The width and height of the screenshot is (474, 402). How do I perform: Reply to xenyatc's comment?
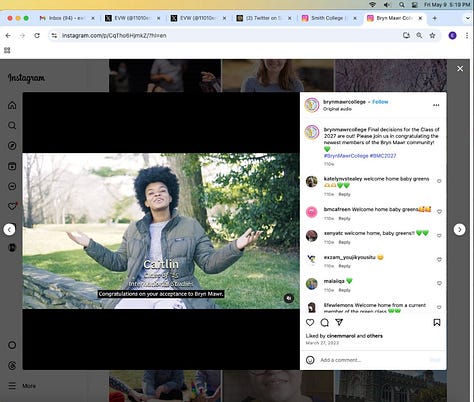(x=344, y=242)
